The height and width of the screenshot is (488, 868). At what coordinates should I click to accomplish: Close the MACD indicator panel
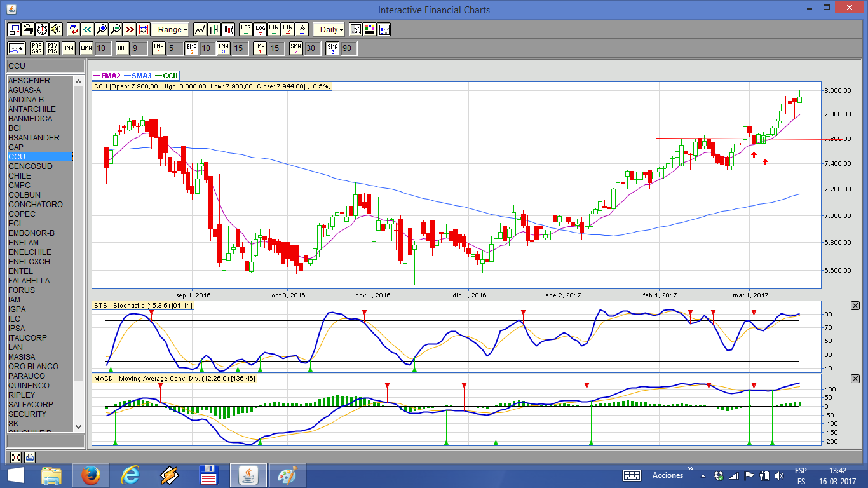pos(855,378)
